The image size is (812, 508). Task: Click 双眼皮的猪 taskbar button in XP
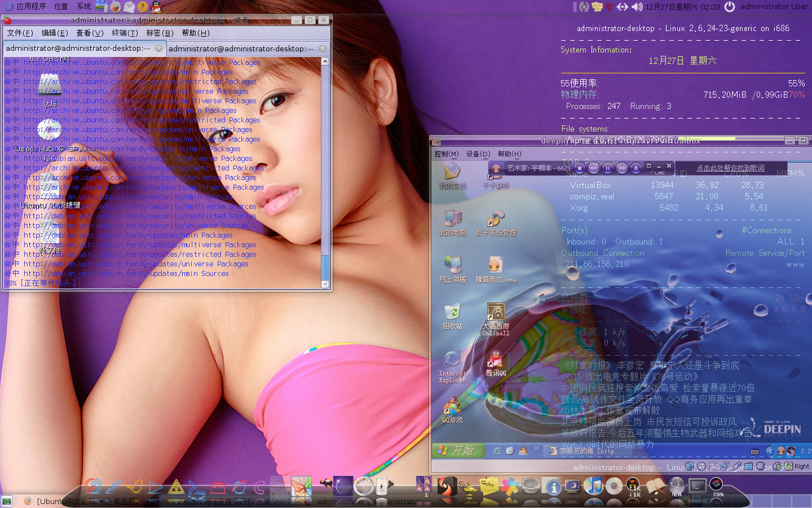pyautogui.click(x=586, y=450)
